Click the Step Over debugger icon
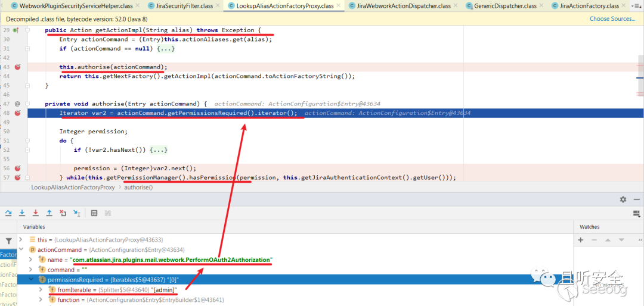The height and width of the screenshot is (306, 644). (8, 213)
